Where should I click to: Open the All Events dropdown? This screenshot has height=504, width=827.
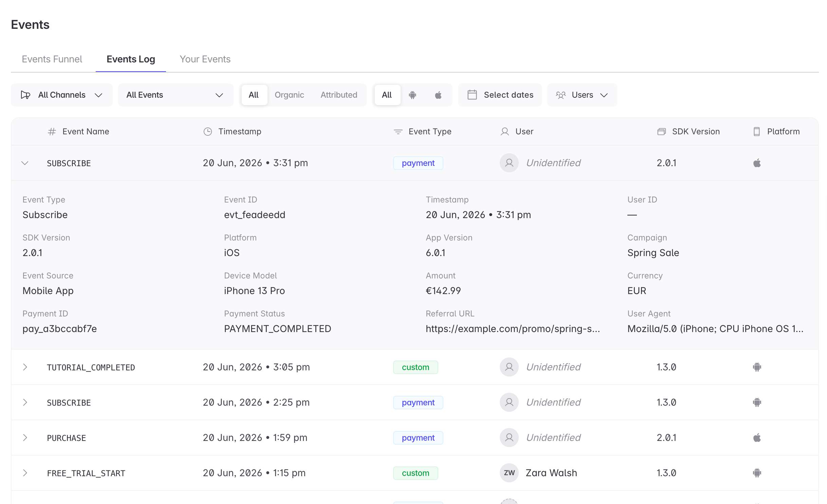pyautogui.click(x=176, y=95)
